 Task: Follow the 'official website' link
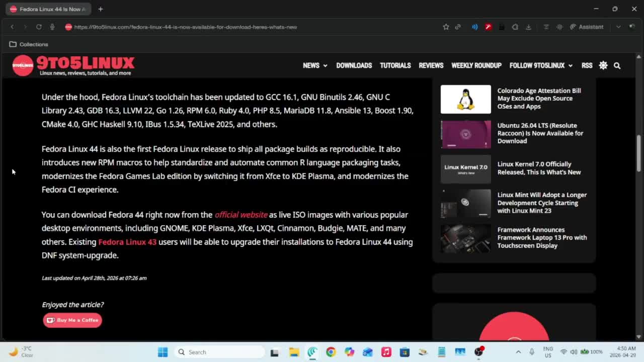tap(241, 215)
